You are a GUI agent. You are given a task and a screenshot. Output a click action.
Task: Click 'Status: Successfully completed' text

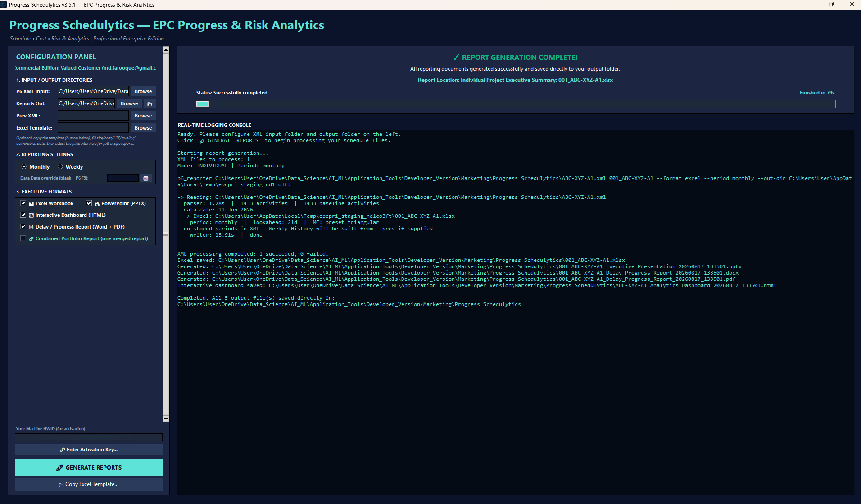(231, 93)
